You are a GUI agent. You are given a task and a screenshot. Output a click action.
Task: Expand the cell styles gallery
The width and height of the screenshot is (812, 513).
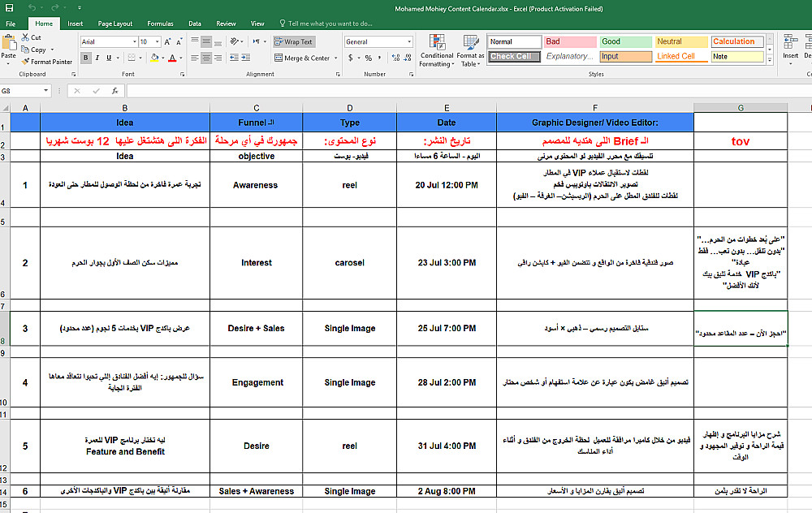[x=770, y=61]
